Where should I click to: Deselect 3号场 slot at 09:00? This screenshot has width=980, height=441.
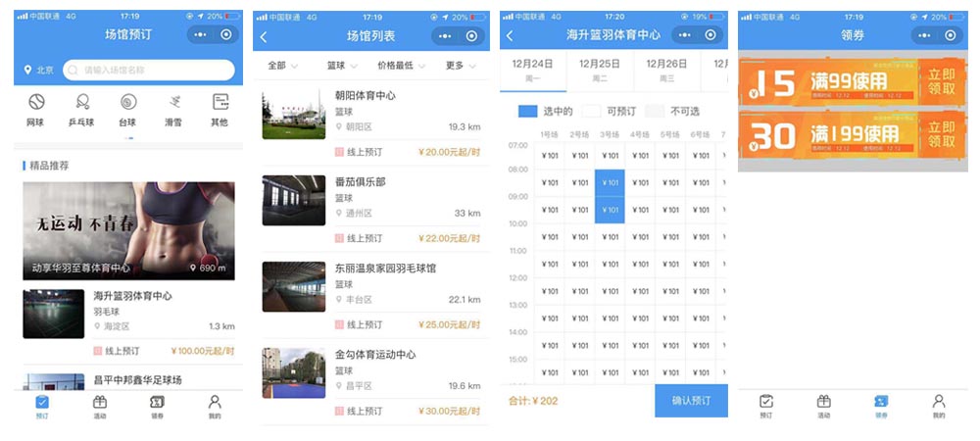(610, 210)
